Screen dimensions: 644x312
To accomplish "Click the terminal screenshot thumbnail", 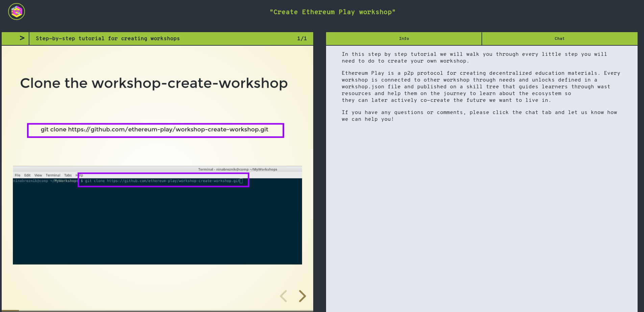I will pyautogui.click(x=157, y=215).
